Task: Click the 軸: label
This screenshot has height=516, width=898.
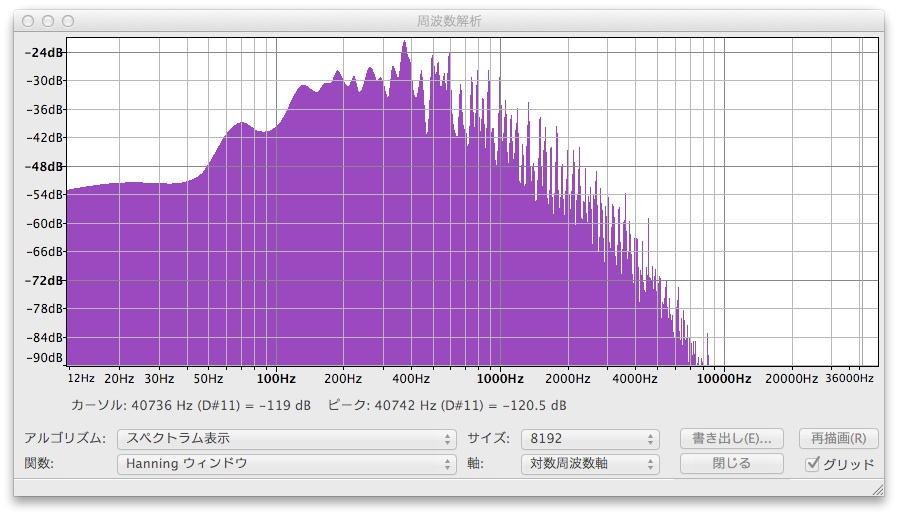Action: pos(475,463)
